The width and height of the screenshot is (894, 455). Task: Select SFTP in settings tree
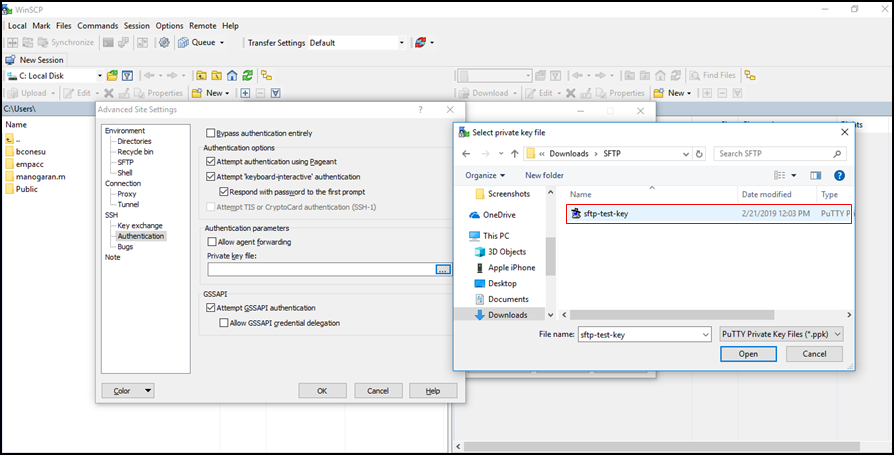point(125,162)
